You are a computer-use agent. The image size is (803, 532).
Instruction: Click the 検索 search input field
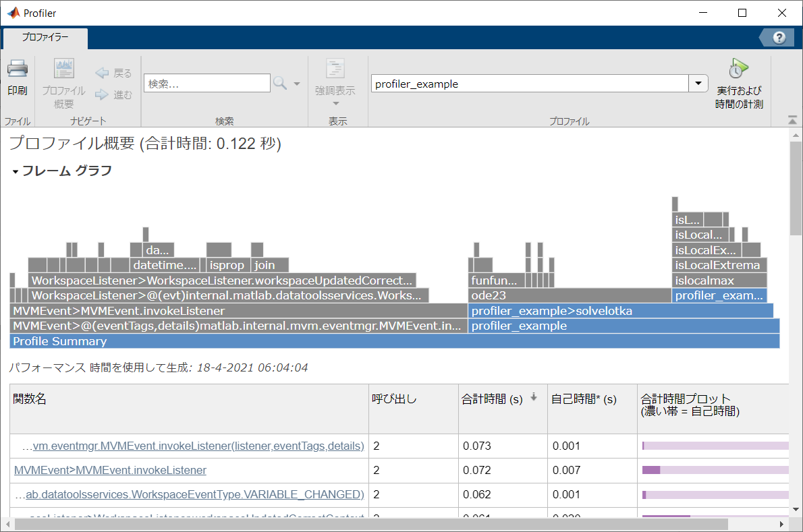tap(206, 84)
